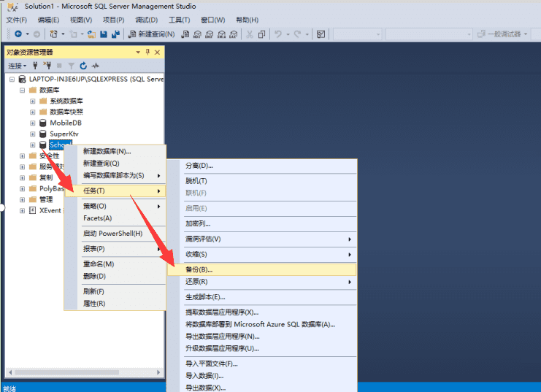The image size is (541, 392).
Task: Click the MDX query icon
Action: coord(197,34)
